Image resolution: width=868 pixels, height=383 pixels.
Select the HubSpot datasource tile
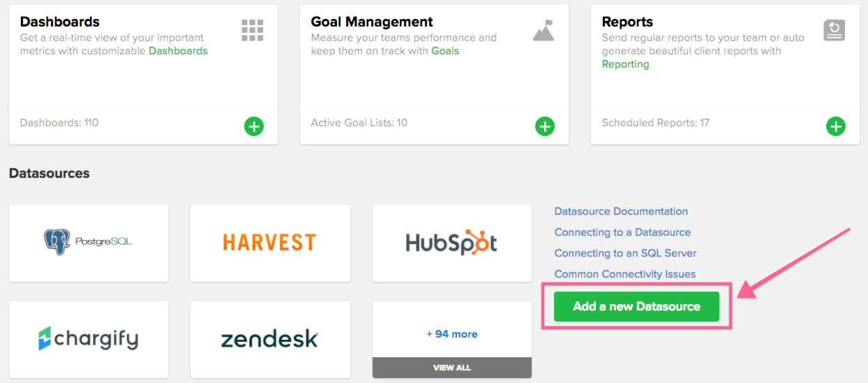click(x=452, y=243)
